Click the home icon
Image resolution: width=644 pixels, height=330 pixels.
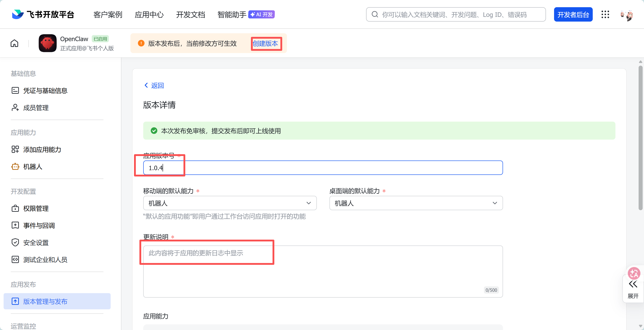[x=14, y=43]
